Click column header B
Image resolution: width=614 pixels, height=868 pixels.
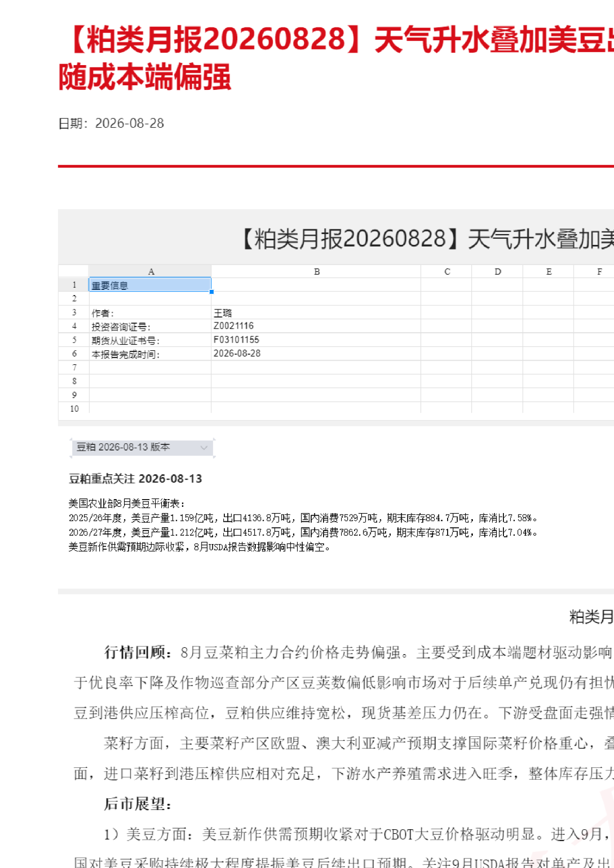coord(316,271)
